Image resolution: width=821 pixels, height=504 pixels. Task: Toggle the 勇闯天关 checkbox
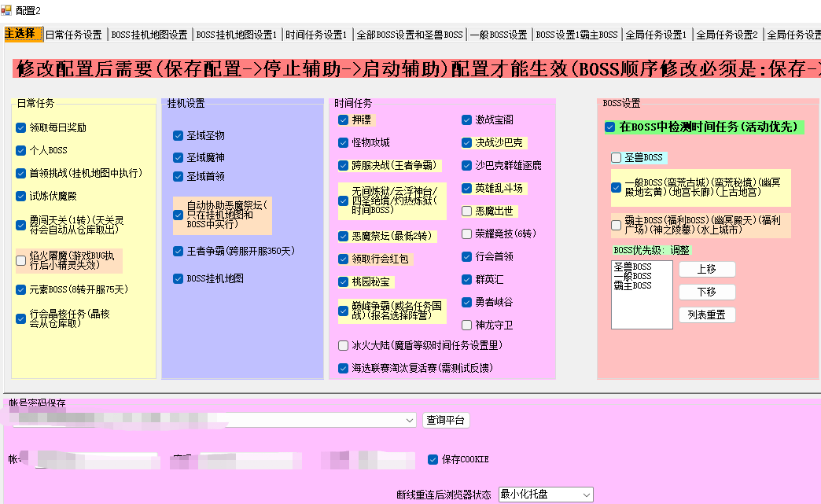[21, 225]
